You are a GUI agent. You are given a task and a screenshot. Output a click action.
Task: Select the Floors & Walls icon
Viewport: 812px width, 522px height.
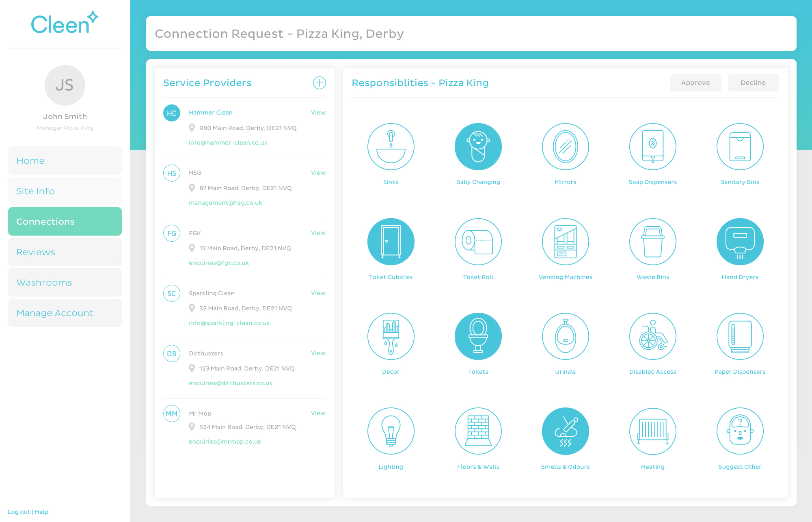click(478, 431)
